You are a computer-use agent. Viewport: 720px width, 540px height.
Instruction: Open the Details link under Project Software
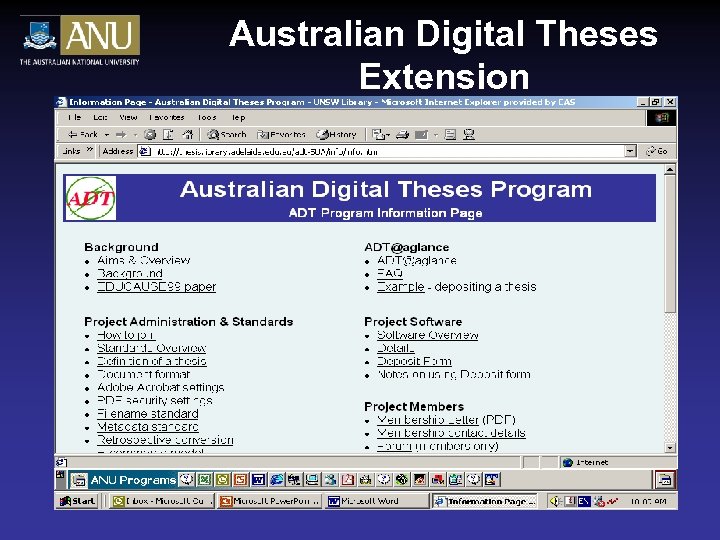tap(395, 349)
